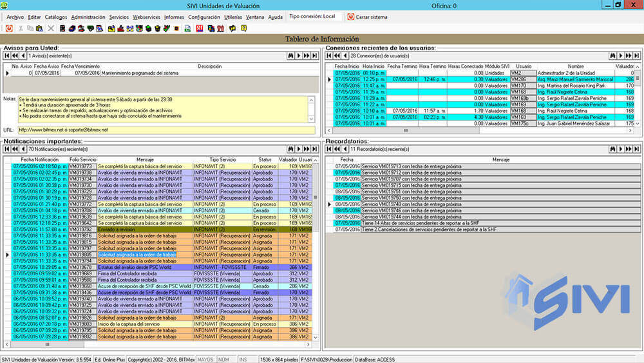Viewport: 644px width, 363px height.
Task: Open the Configuración menu
Action: (204, 17)
